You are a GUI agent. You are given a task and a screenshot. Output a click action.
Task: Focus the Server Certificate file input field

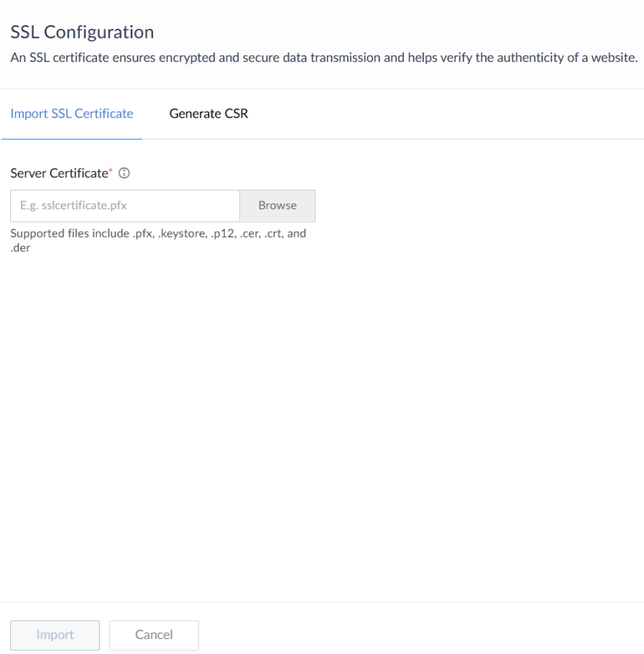(x=125, y=205)
